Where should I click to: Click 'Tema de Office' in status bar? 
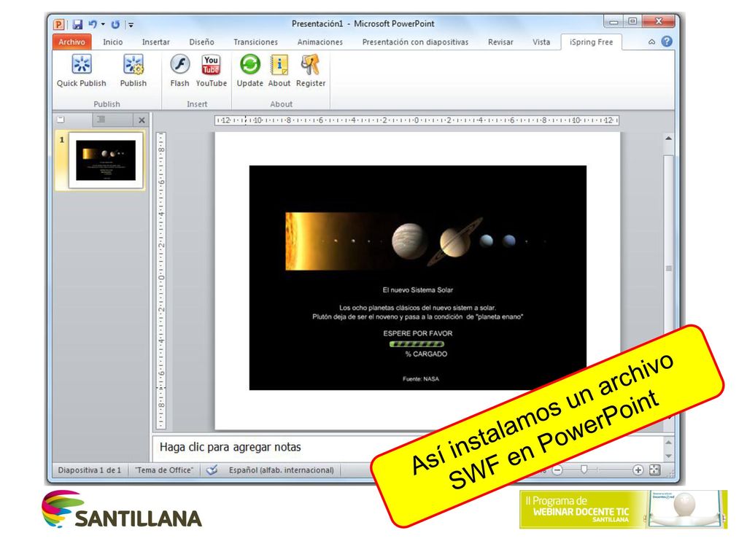164,470
